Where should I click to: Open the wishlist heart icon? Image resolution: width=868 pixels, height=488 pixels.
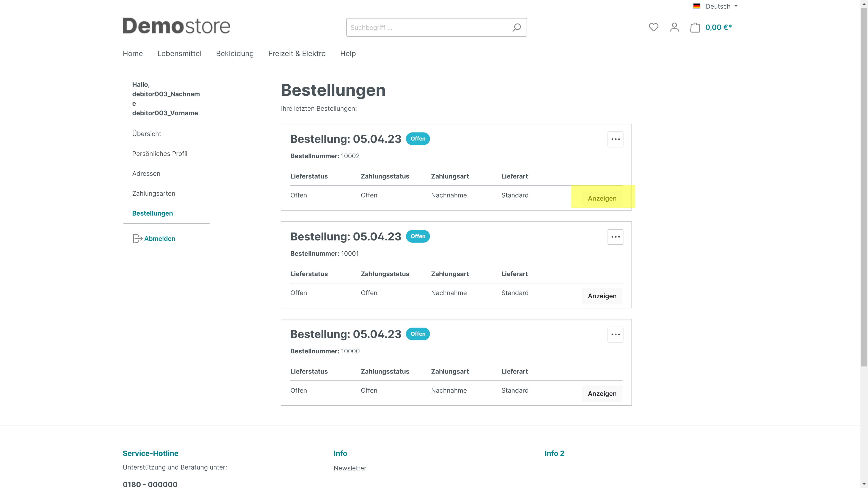click(653, 27)
